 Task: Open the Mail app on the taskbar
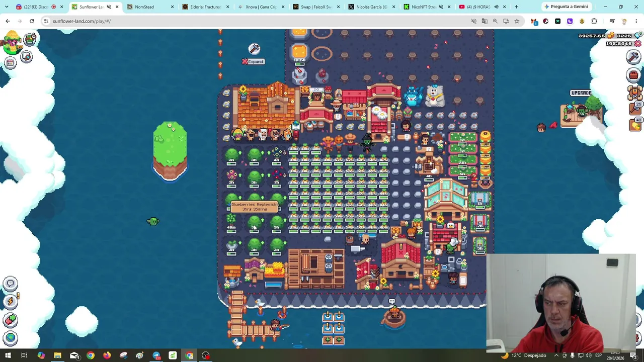74,355
